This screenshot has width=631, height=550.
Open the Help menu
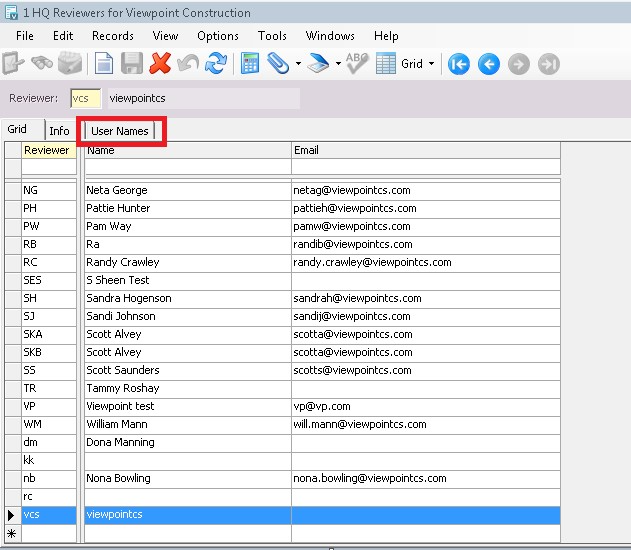[x=386, y=36]
